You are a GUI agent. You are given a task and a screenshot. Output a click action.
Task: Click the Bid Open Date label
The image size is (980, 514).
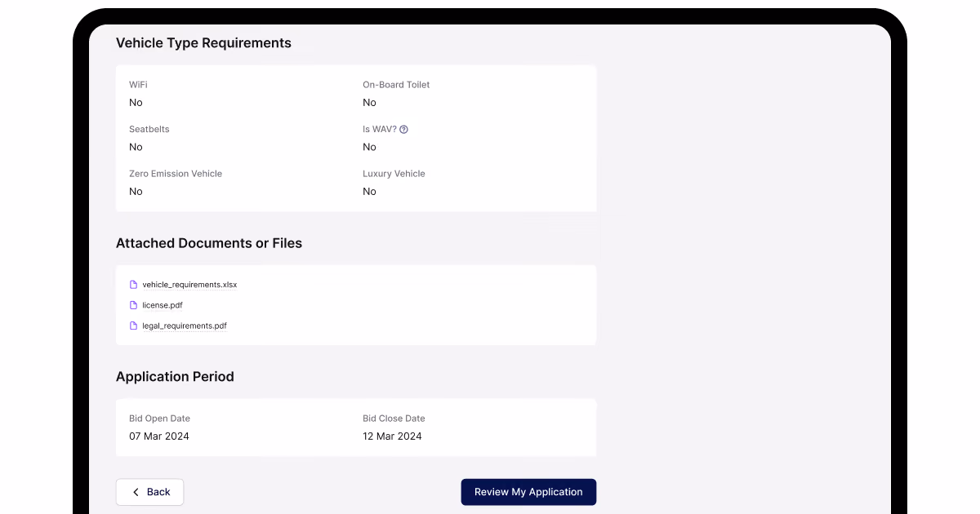pos(159,419)
